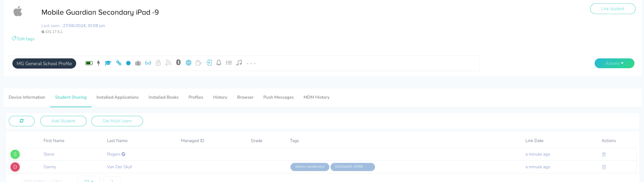This screenshot has width=644, height=182.
Task: Open the Profiles tab
Action: (196, 97)
